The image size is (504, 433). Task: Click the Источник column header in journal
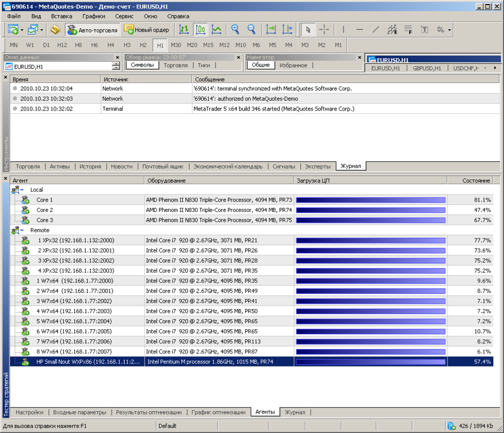click(146, 79)
